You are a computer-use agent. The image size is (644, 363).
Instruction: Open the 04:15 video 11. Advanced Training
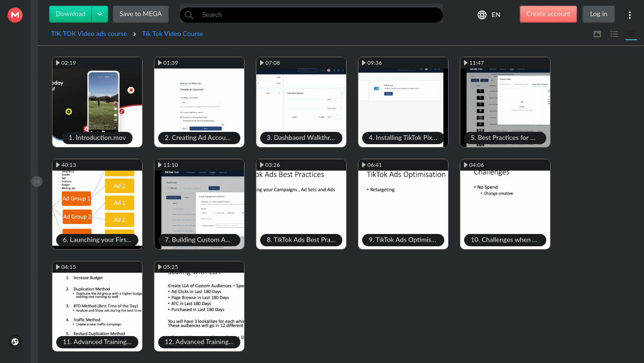click(97, 306)
